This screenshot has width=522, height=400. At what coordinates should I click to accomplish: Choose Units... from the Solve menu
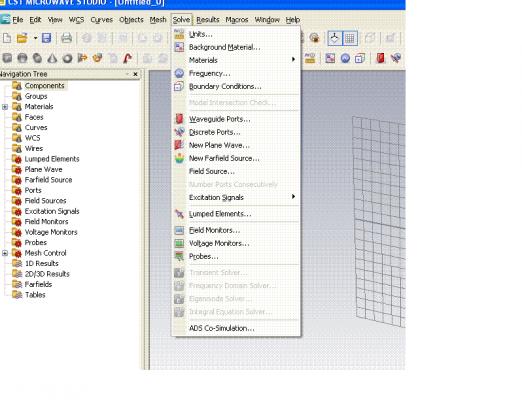tap(236, 34)
